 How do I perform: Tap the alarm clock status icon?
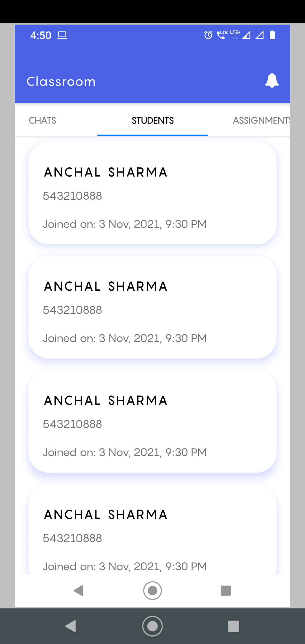click(x=208, y=35)
